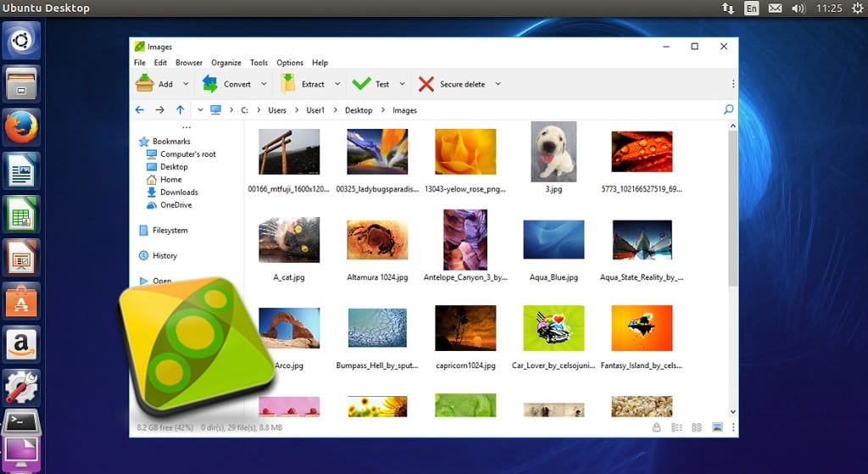868x474 pixels.
Task: Click the green Test checkmark icon
Action: click(x=361, y=84)
